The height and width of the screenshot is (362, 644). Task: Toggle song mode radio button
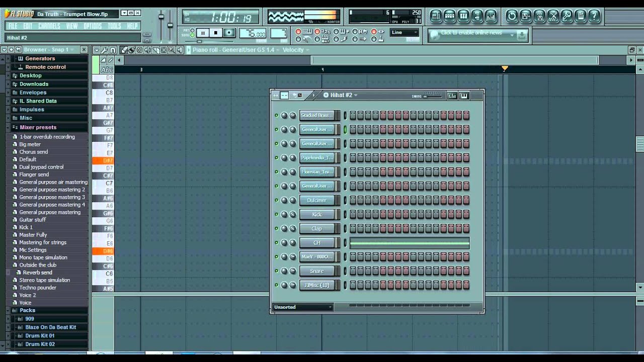click(x=193, y=36)
